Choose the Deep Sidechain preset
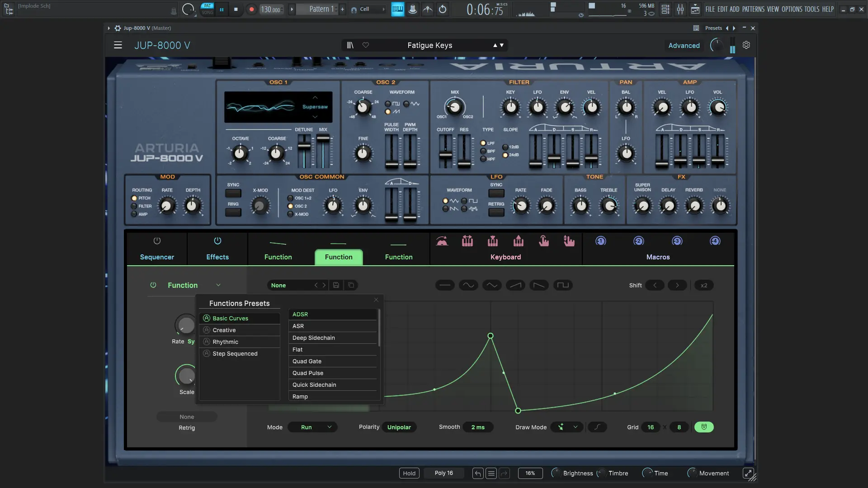This screenshot has width=868, height=488. click(x=314, y=338)
